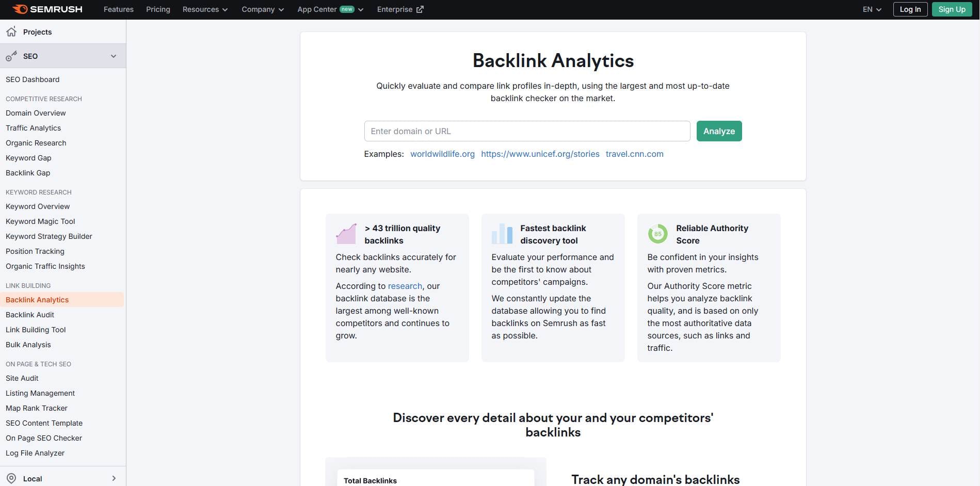Click the blue bar chart icon
The width and height of the screenshot is (980, 486).
point(502,234)
